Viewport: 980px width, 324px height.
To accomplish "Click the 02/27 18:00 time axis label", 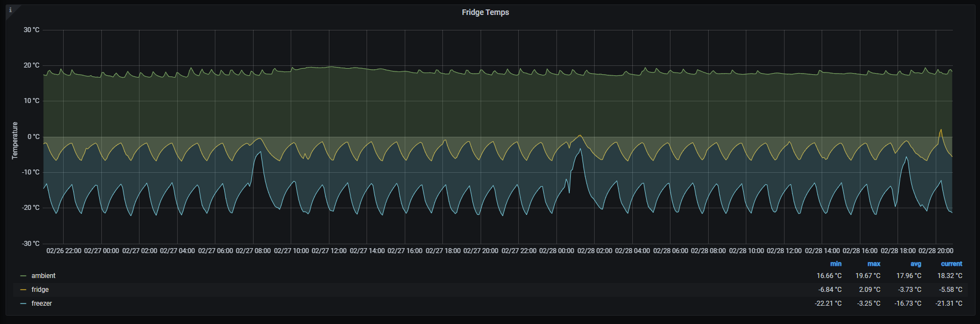I will pos(443,251).
